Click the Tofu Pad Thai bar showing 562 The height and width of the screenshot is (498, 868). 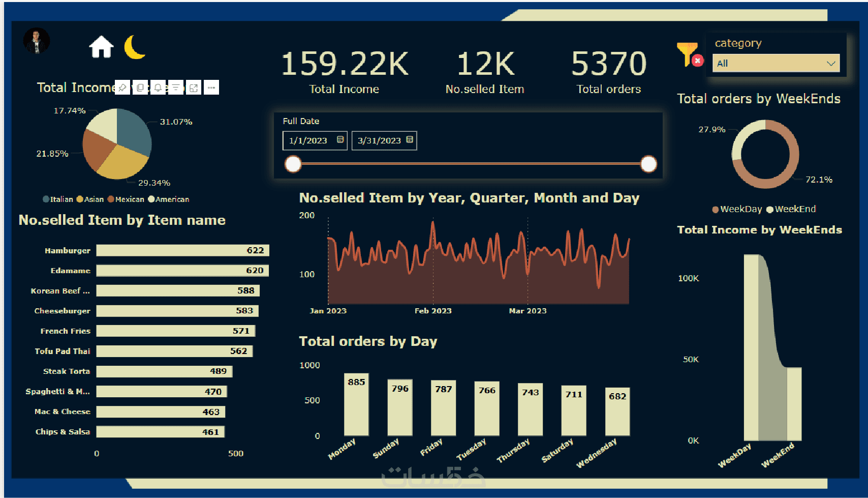tap(174, 351)
